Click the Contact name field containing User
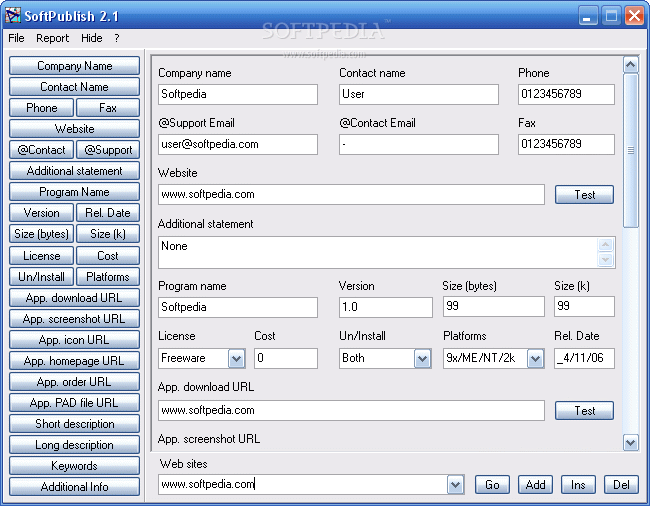650x506 pixels. click(x=419, y=94)
